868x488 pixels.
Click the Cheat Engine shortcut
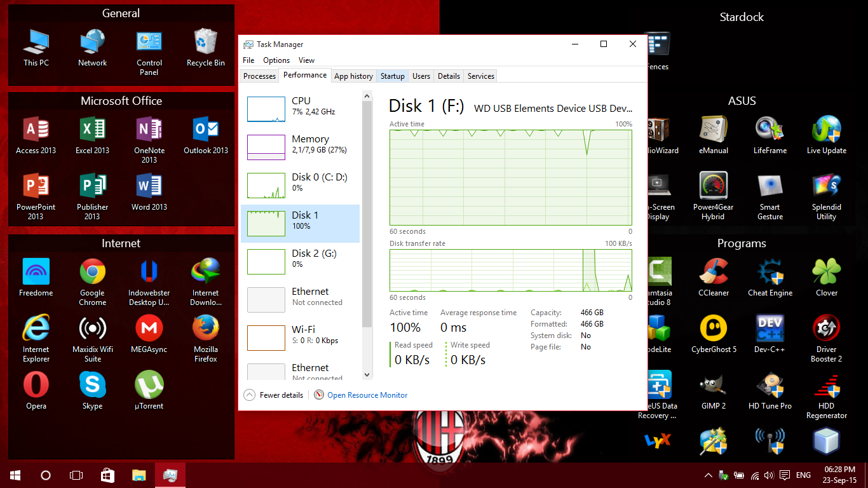tap(770, 278)
